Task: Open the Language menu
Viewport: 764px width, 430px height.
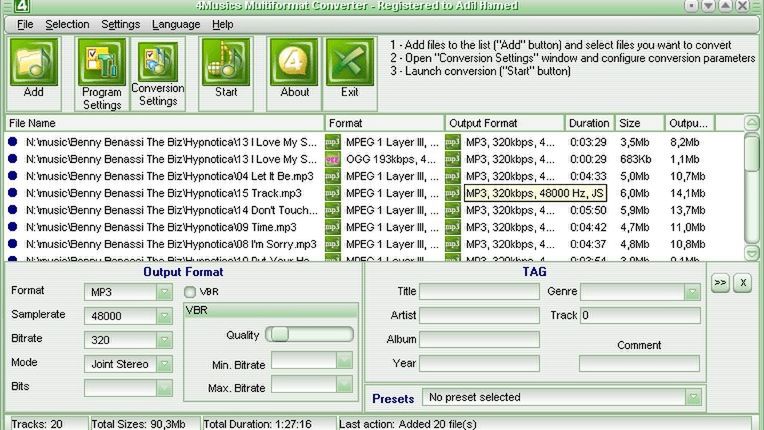Action: click(176, 24)
